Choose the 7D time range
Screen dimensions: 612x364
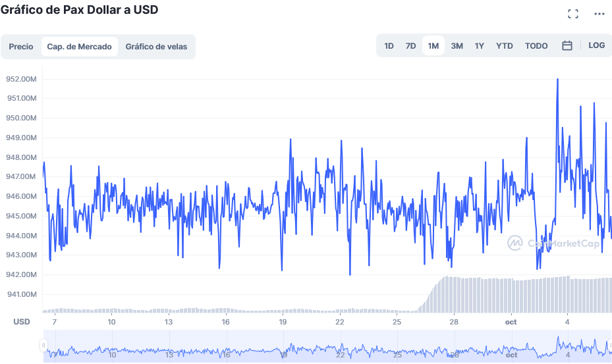coord(410,46)
